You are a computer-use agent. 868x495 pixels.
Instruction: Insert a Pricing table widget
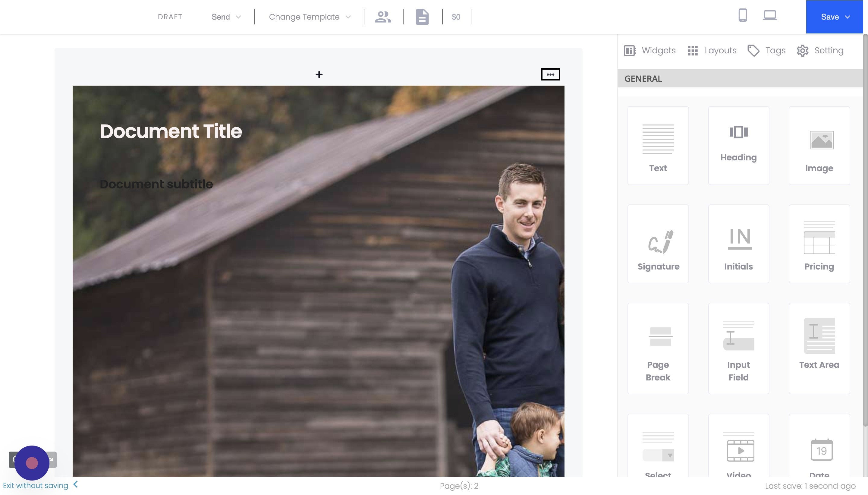tap(819, 243)
